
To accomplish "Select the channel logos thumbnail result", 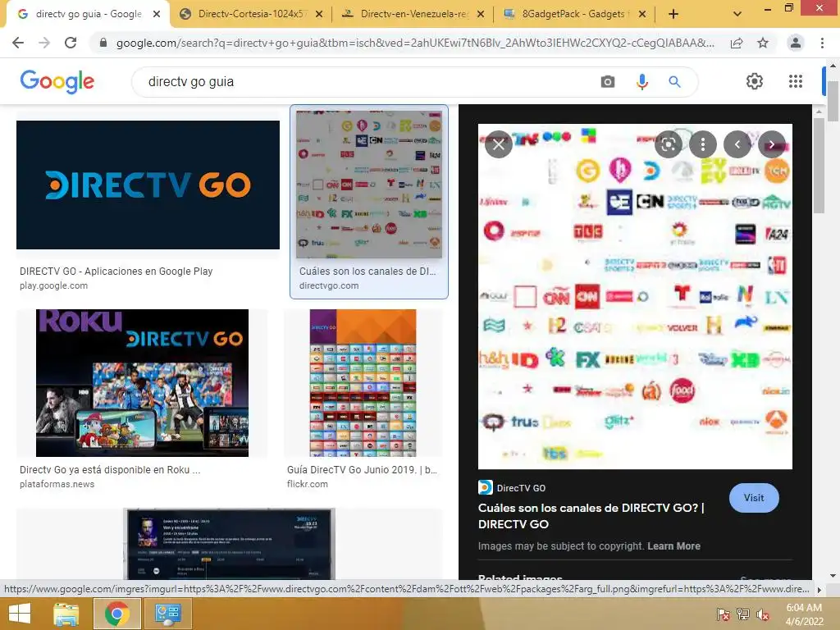I will tap(369, 184).
